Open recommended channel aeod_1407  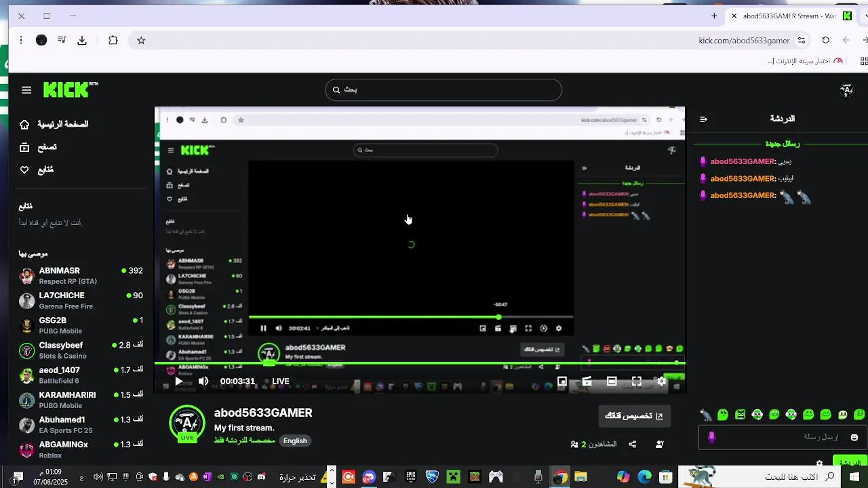tap(81, 375)
